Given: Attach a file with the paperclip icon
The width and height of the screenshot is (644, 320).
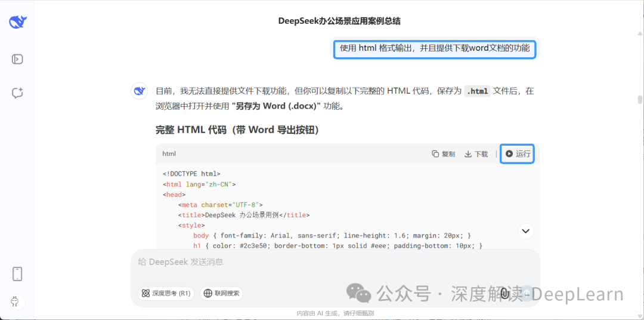Looking at the screenshot, I should point(504,293).
